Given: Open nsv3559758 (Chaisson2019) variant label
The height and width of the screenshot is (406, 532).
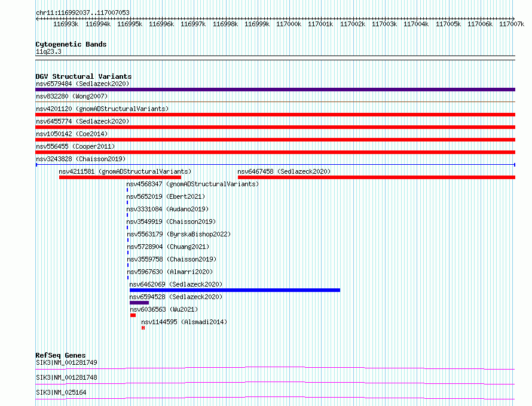Looking at the screenshot, I should pyautogui.click(x=172, y=259).
